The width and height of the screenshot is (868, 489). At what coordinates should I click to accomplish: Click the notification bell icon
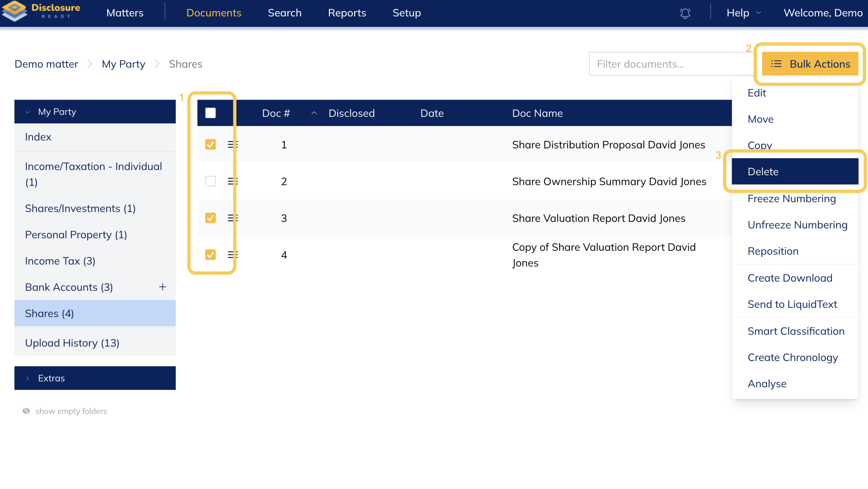685,13
